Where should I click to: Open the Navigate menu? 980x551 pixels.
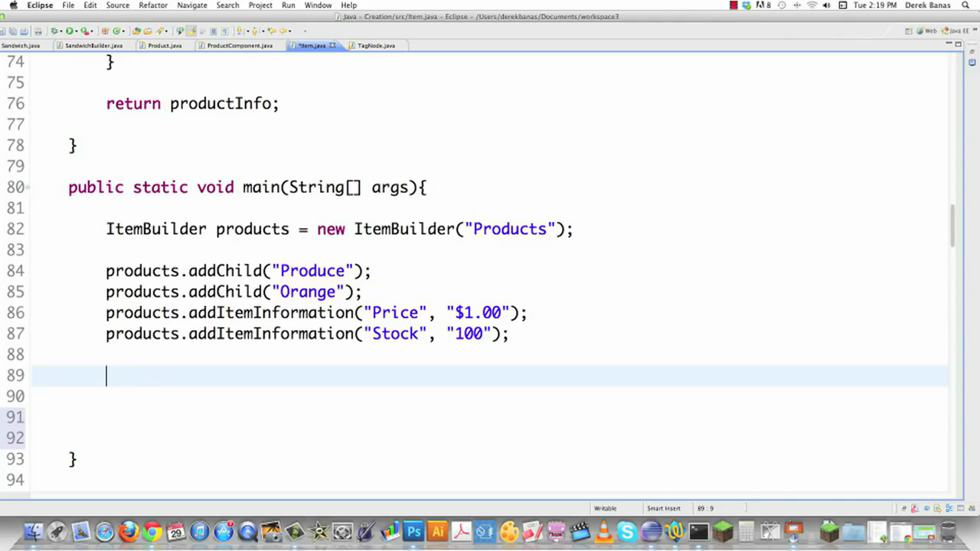192,5
